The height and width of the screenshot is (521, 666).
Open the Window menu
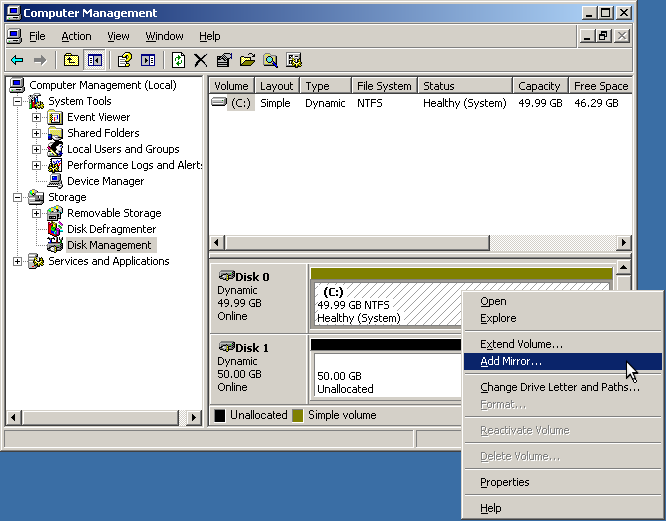click(x=164, y=37)
